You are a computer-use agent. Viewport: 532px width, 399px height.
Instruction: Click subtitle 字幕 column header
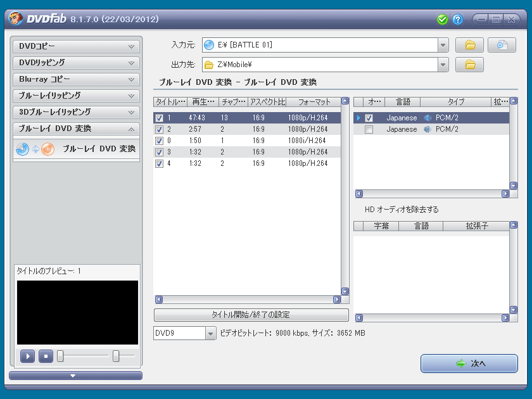381,226
